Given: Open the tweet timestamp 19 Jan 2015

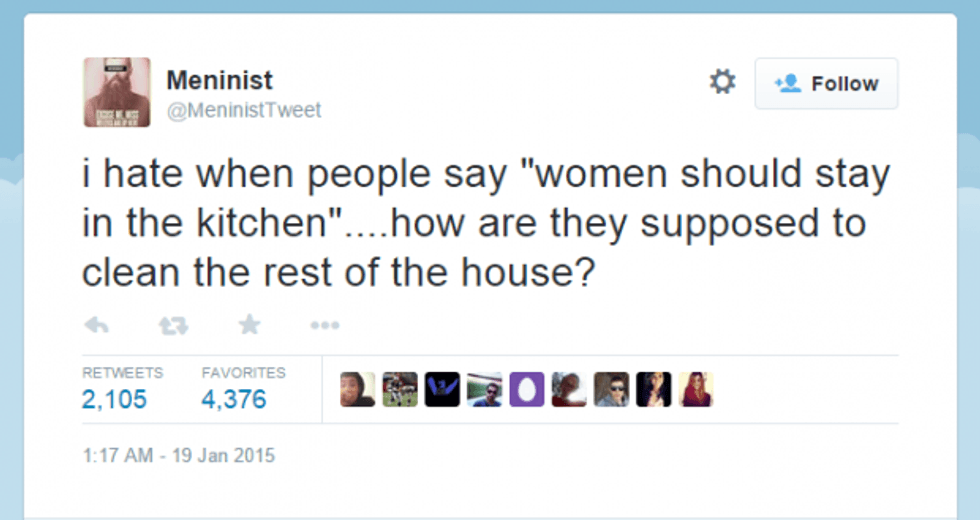Looking at the screenshot, I should [177, 455].
